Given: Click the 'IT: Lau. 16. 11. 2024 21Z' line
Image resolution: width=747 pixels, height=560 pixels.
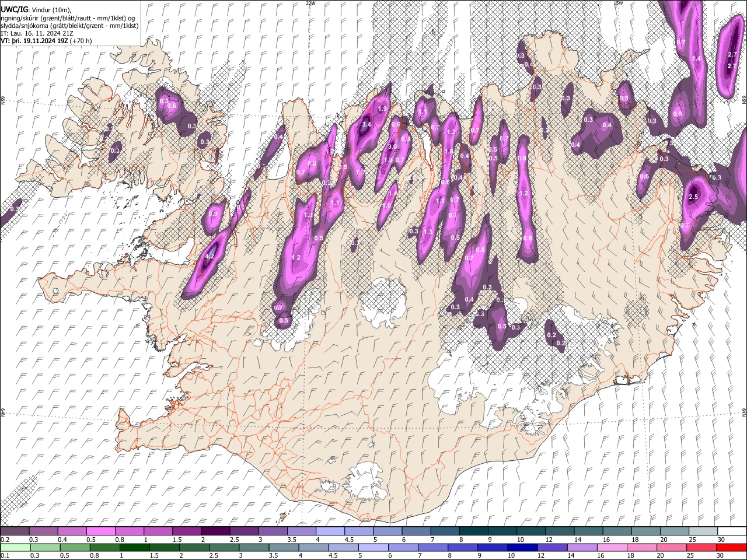Looking at the screenshot, I should point(37,33).
